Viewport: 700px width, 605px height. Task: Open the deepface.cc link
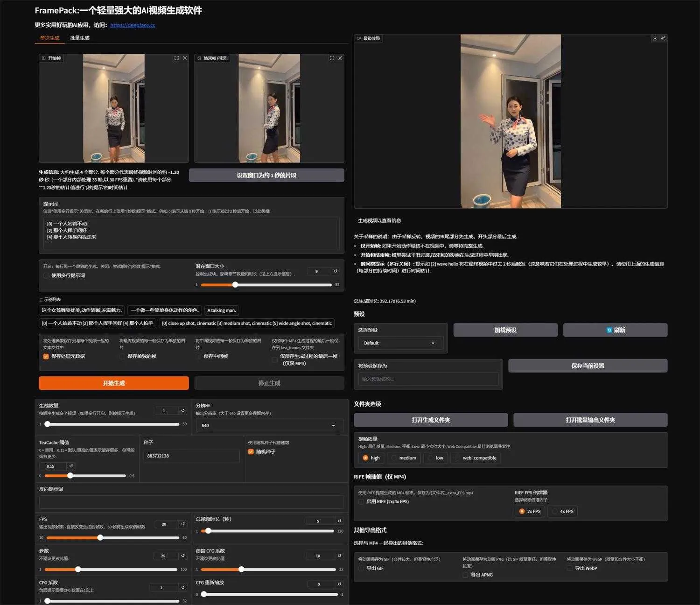pos(133,25)
